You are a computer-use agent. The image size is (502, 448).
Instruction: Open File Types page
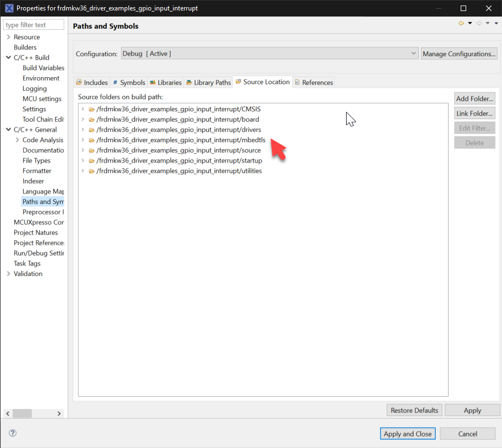point(36,160)
